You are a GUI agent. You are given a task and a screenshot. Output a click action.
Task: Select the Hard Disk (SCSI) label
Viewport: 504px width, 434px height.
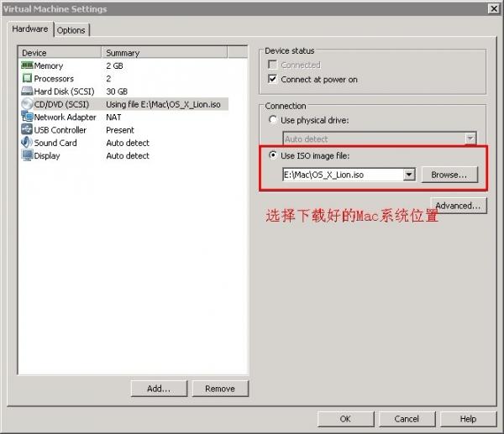pyautogui.click(x=64, y=92)
